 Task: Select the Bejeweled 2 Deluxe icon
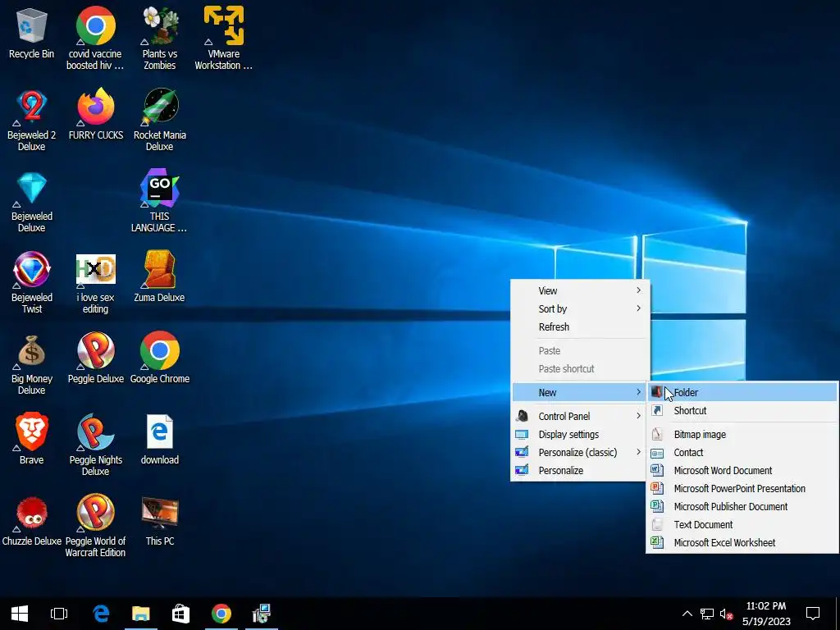(32, 107)
